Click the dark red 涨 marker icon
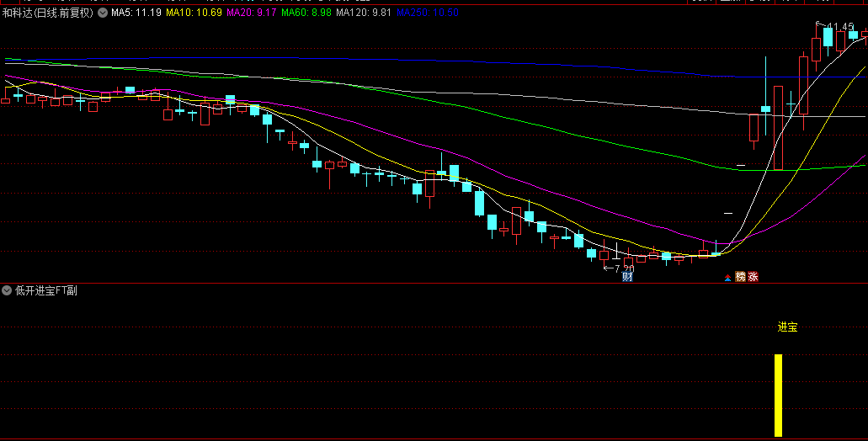This screenshot has width=868, height=441. [753, 277]
